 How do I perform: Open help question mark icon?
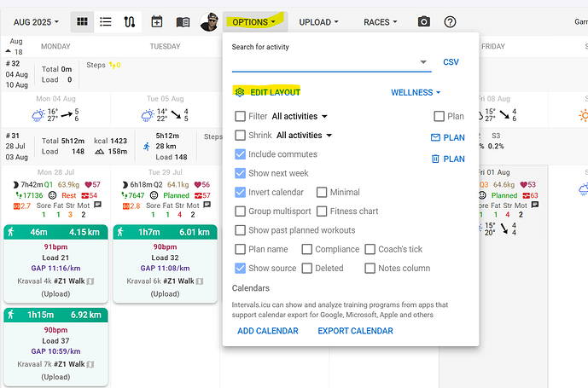click(450, 21)
